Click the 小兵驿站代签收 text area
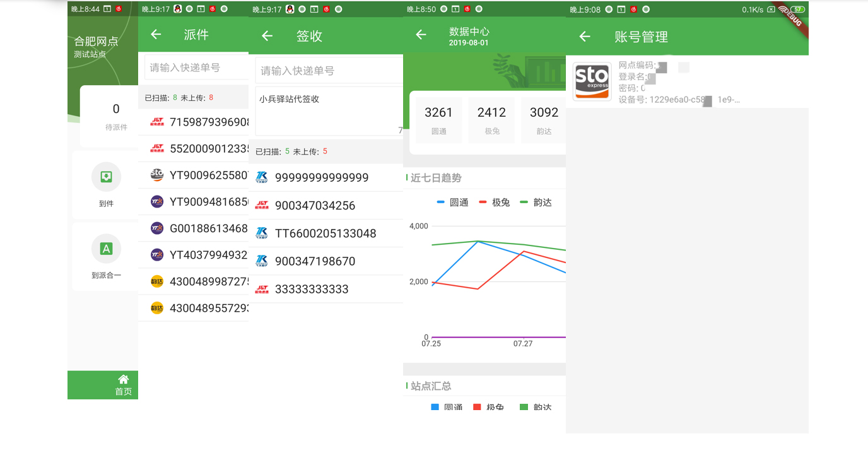Screen dimensions: 868x465 pyautogui.click(x=328, y=111)
